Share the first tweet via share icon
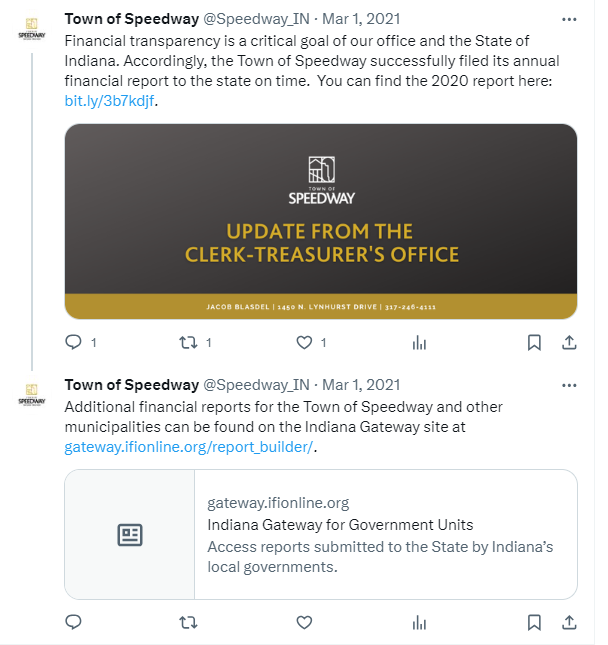The height and width of the screenshot is (645, 608). click(x=569, y=342)
